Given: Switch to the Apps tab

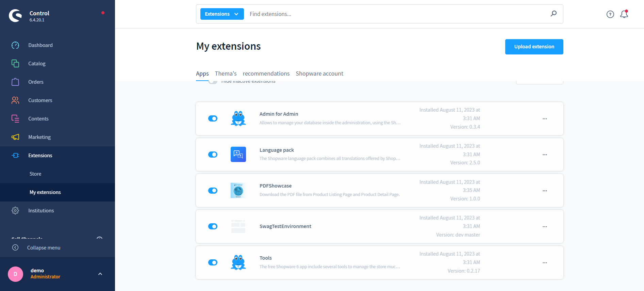Looking at the screenshot, I should pyautogui.click(x=202, y=74).
